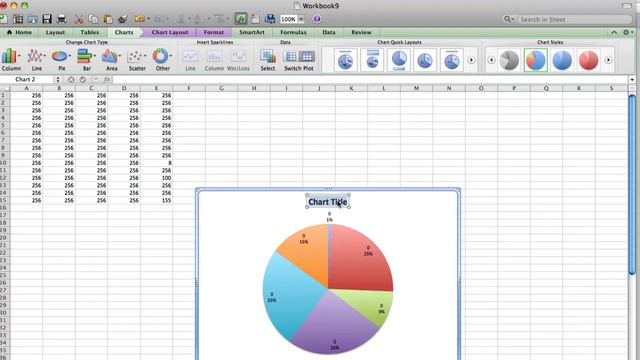Select the Chart Title text box
The width and height of the screenshot is (640, 360).
coord(328,202)
